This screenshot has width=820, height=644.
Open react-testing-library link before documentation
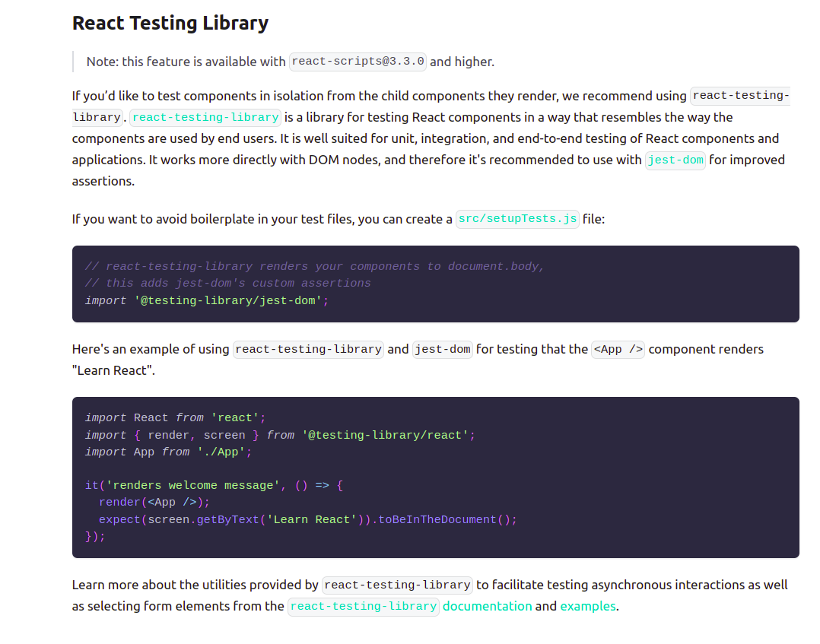(x=364, y=607)
